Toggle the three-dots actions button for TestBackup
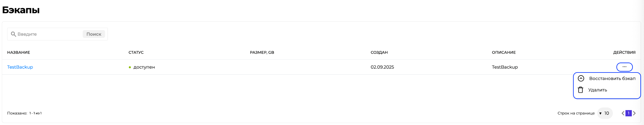This screenshot has height=125, width=644. point(624,67)
